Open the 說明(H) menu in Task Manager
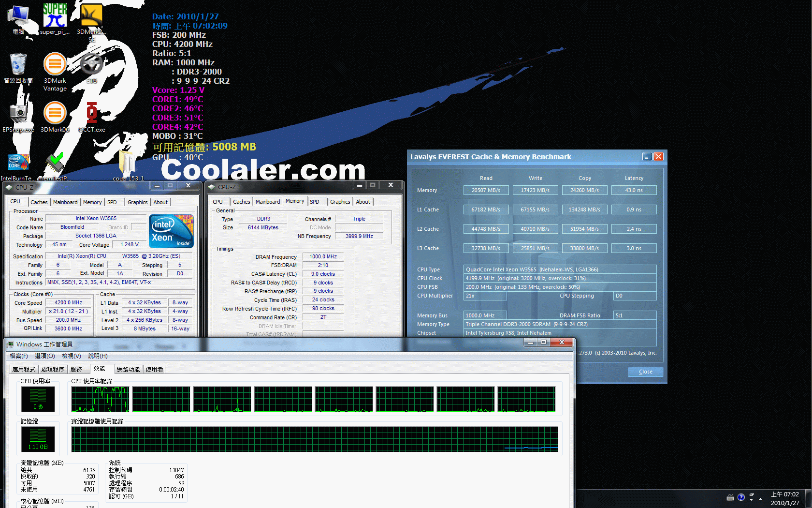Image resolution: width=812 pixels, height=508 pixels. pyautogui.click(x=98, y=356)
